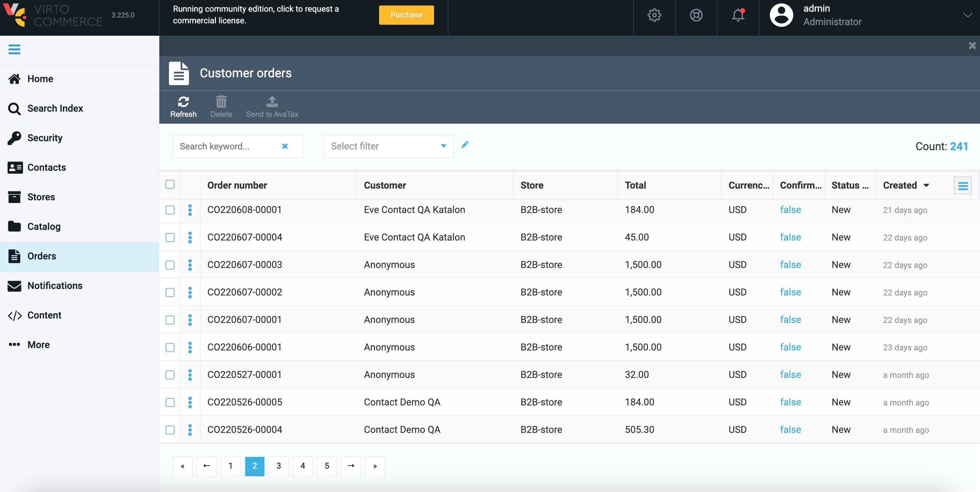Go to page 5 of orders

pos(327,466)
